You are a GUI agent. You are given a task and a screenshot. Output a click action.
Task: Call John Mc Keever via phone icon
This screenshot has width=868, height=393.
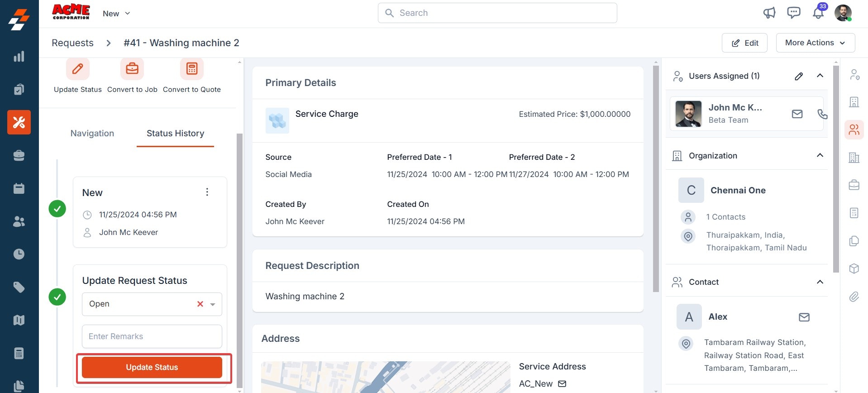point(822,114)
